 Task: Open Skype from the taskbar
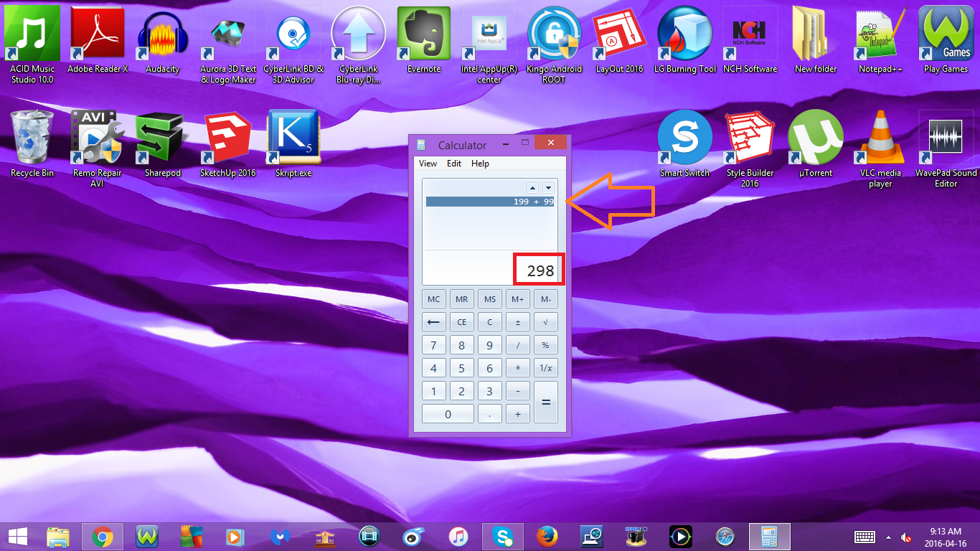502,536
